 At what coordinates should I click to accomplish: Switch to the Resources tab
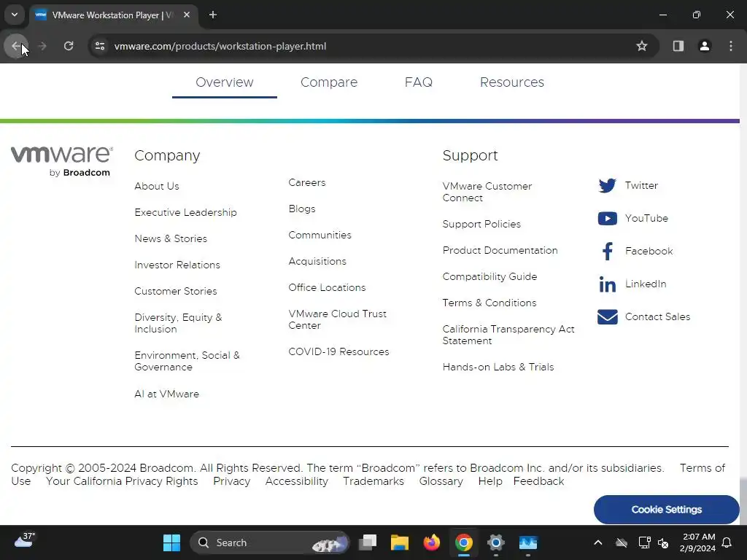511,82
